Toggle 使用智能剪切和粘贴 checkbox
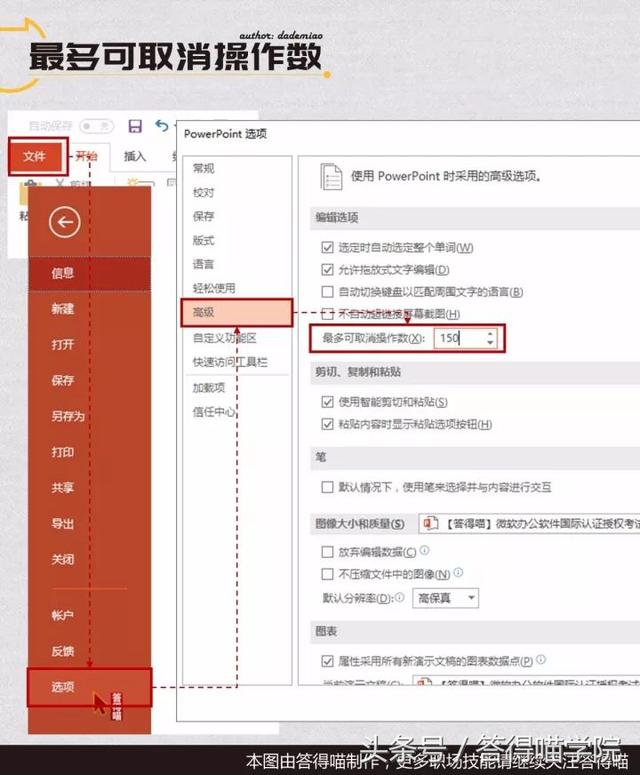This screenshot has width=640, height=775. (x=327, y=402)
